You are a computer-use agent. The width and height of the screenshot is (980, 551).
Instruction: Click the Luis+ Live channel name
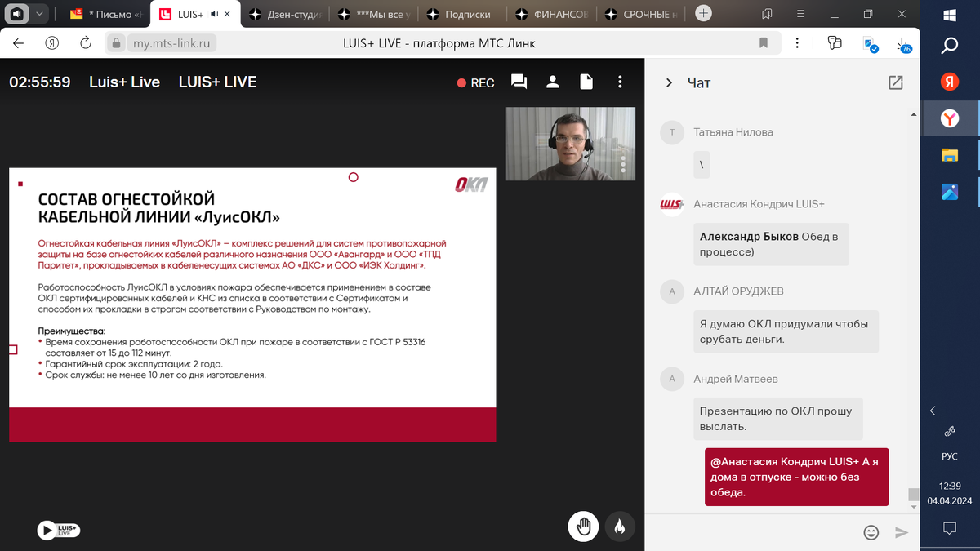click(124, 82)
